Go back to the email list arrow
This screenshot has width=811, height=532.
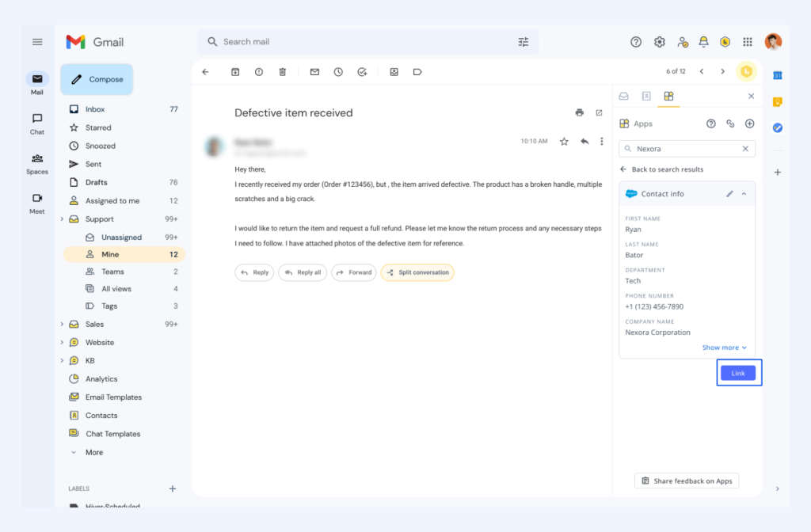point(205,72)
